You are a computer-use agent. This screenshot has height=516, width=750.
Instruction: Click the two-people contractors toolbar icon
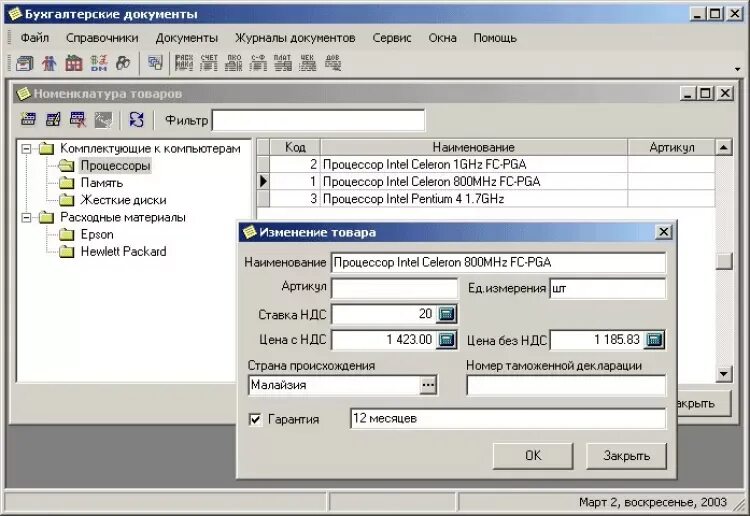pos(49,63)
